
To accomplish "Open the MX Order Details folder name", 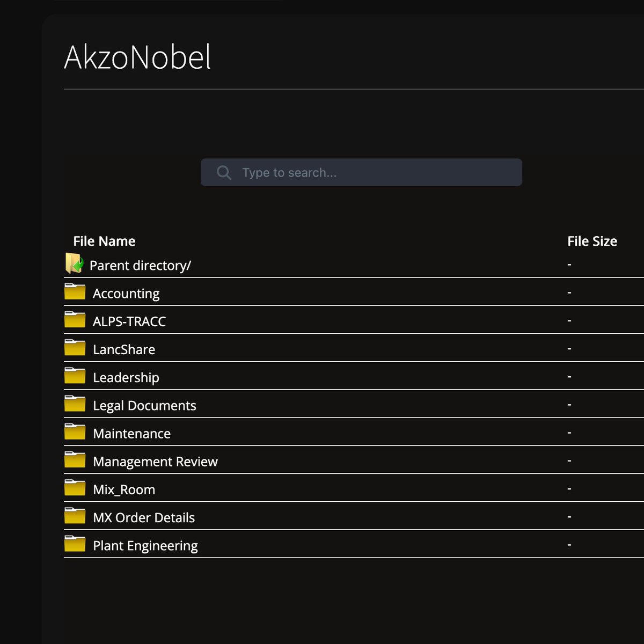I will [x=144, y=517].
